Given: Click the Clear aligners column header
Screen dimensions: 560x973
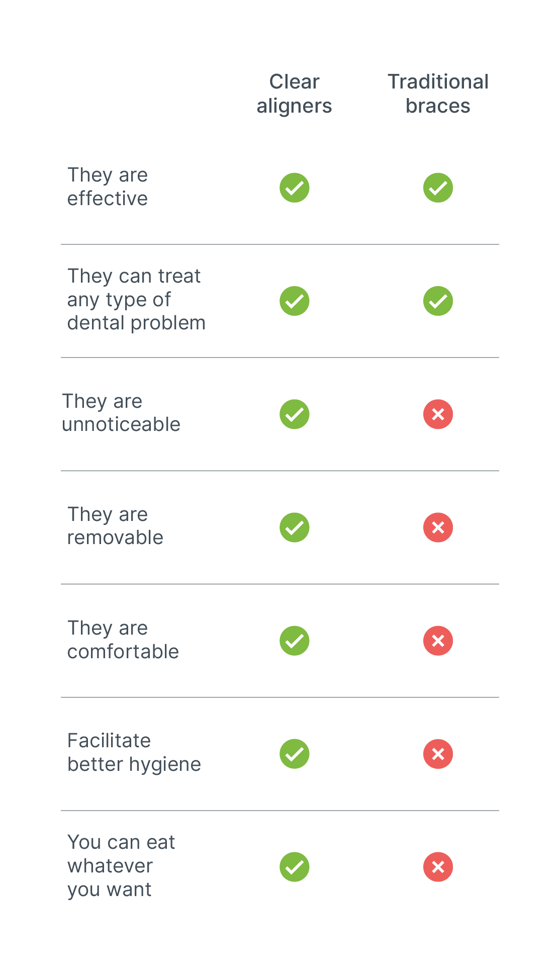Looking at the screenshot, I should pyautogui.click(x=294, y=94).
